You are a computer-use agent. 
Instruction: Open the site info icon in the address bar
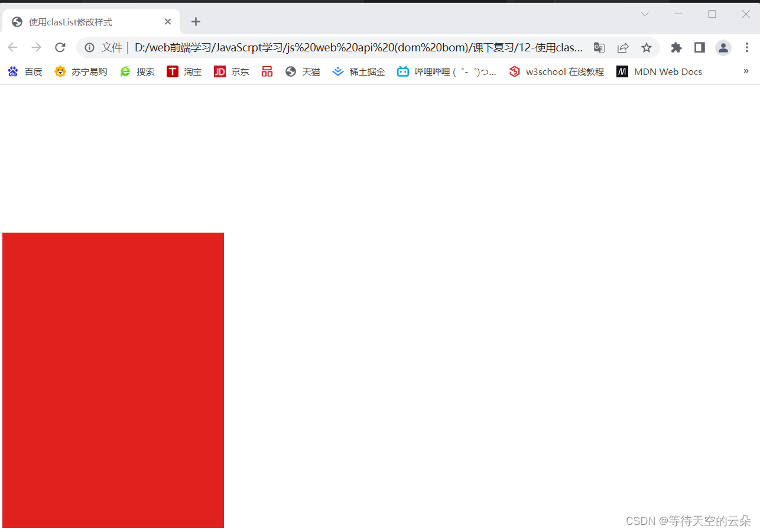[89, 47]
